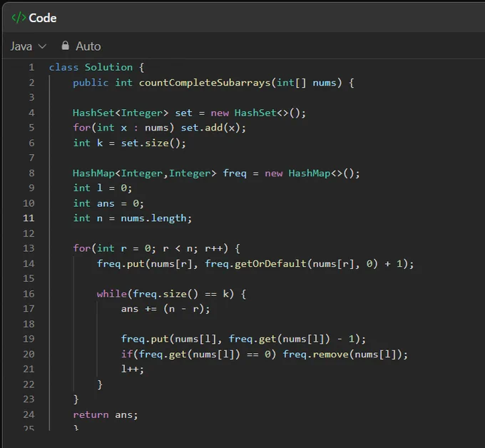Screen dimensions: 485x448
Task: Click line number 11 in gutter
Action: 29,218
